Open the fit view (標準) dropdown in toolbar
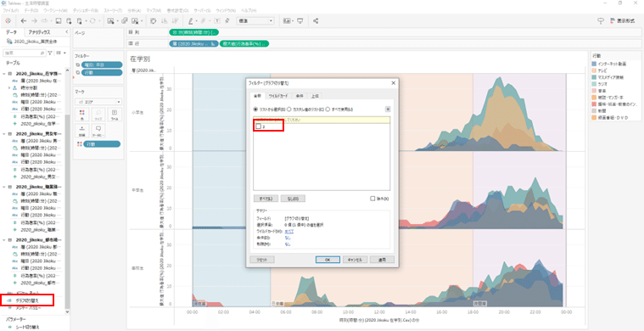Viewport: 644px width, 331px height. click(x=255, y=20)
